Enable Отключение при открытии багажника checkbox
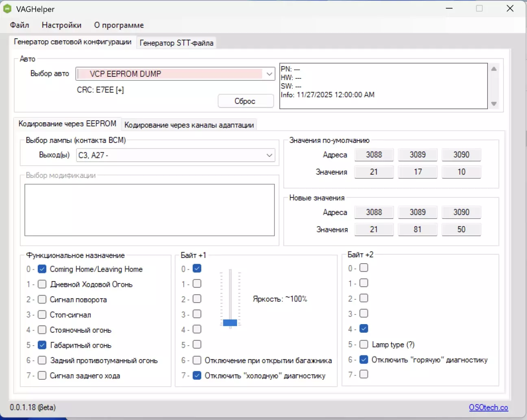Screen dimensions: 527x420 197,360
